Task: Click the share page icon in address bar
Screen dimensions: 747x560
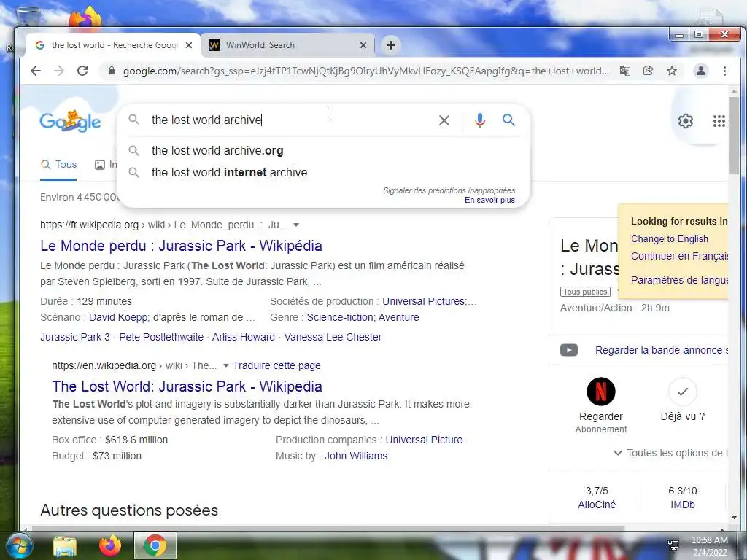Action: tap(648, 71)
